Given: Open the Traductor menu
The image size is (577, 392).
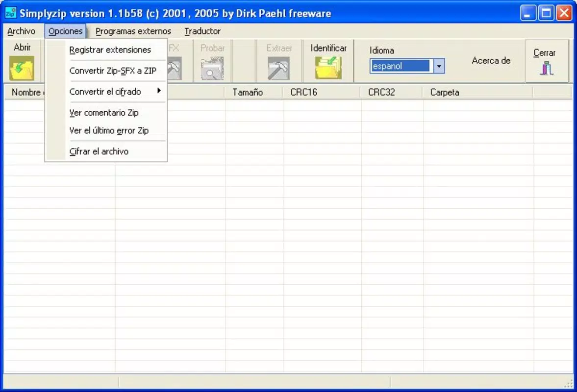Looking at the screenshot, I should click(x=202, y=31).
